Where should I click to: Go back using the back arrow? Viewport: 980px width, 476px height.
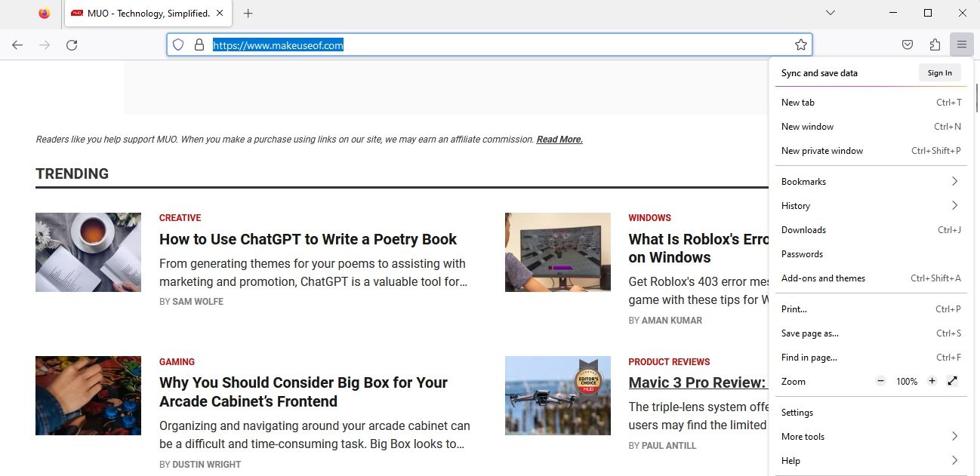point(17,45)
